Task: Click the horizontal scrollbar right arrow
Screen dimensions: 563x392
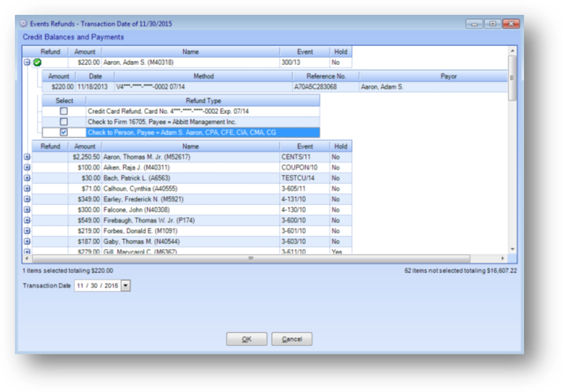Action: click(502, 258)
